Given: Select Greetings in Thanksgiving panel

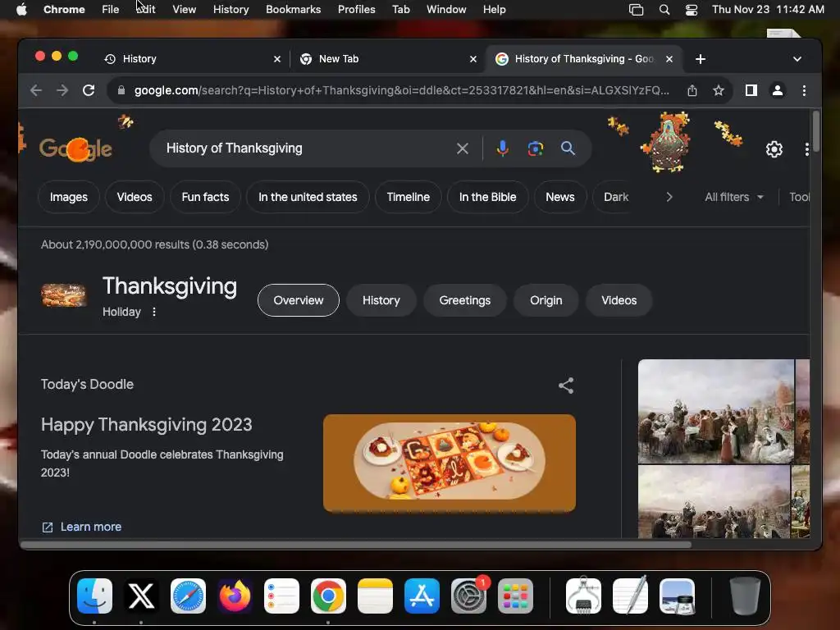Looking at the screenshot, I should pyautogui.click(x=464, y=300).
